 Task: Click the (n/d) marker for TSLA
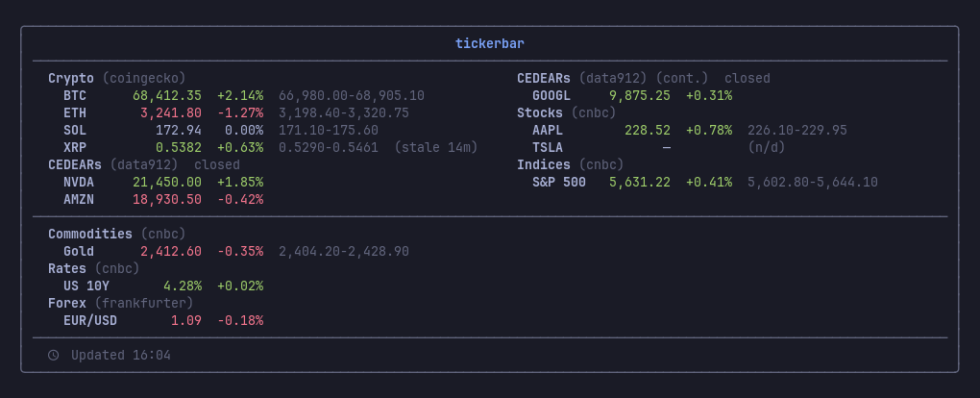pos(767,148)
